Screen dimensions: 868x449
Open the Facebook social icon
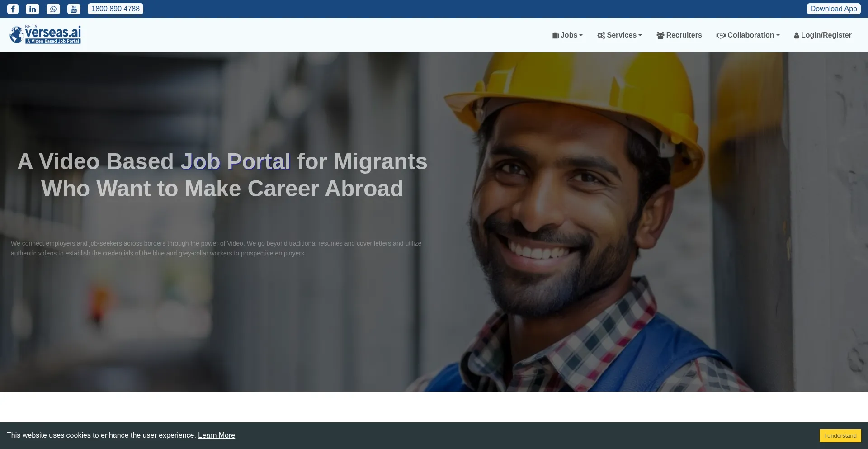click(x=13, y=9)
